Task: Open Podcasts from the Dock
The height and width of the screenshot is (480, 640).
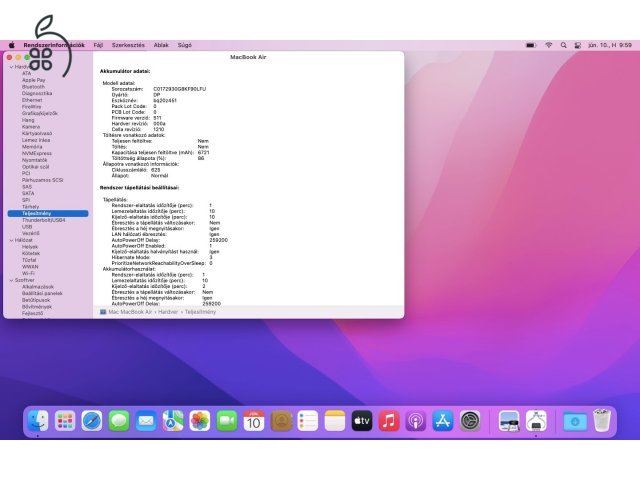Action: 416,421
